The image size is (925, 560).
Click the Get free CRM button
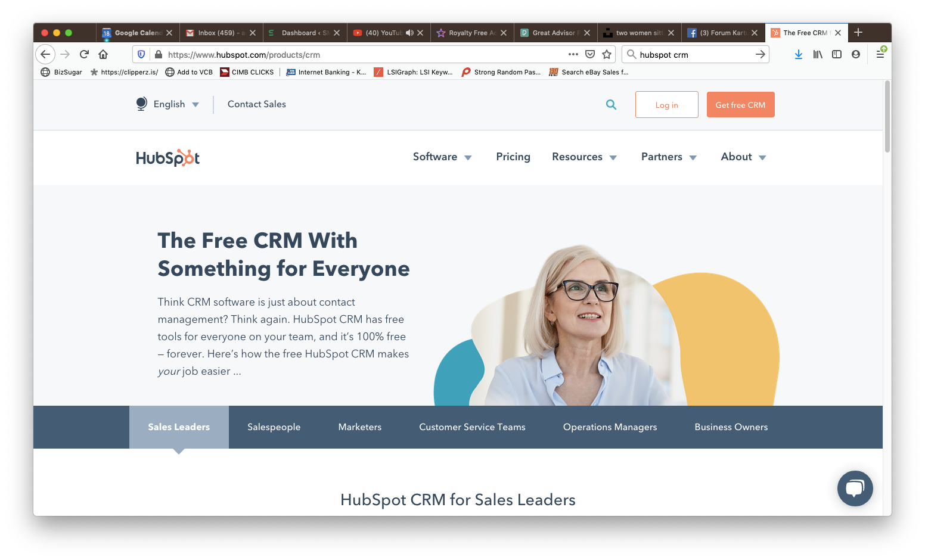pos(741,105)
